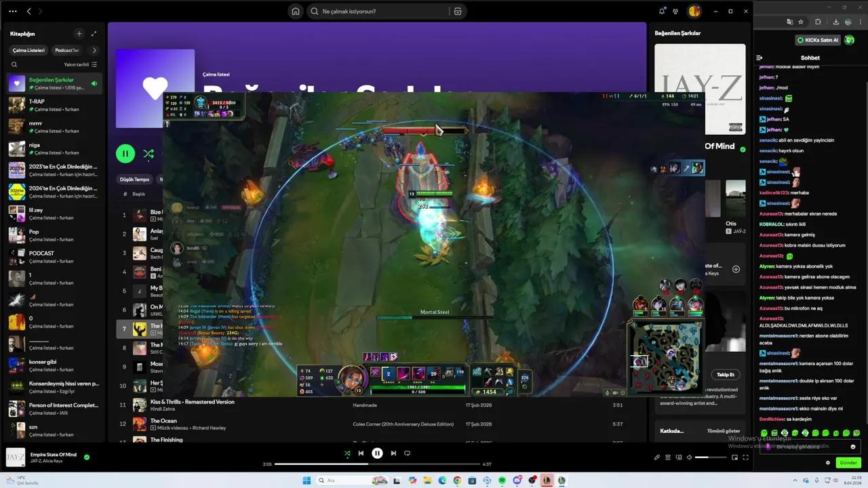Screen dimensions: 868x488
Task: Show more library filter chips with chevron
Action: click(94, 50)
